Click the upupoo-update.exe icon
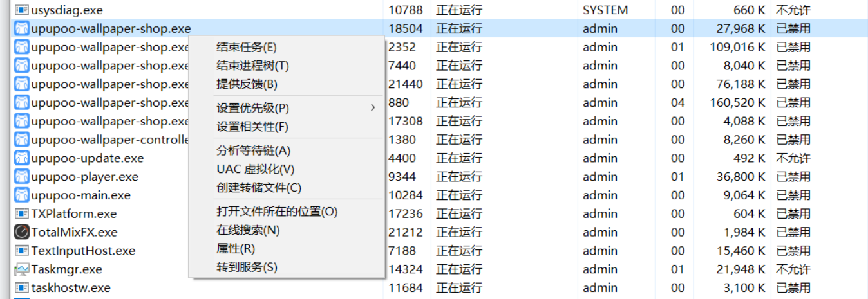868x299 pixels. [22, 158]
